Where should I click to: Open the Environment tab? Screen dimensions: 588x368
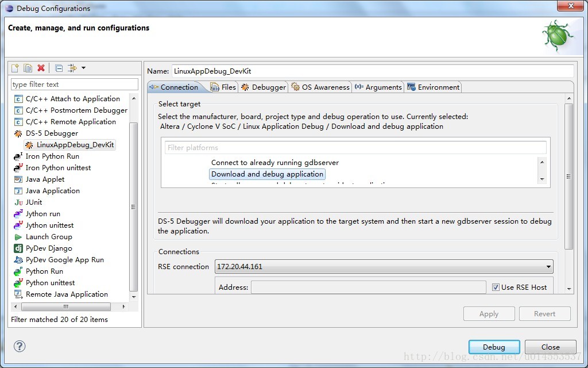coord(434,87)
